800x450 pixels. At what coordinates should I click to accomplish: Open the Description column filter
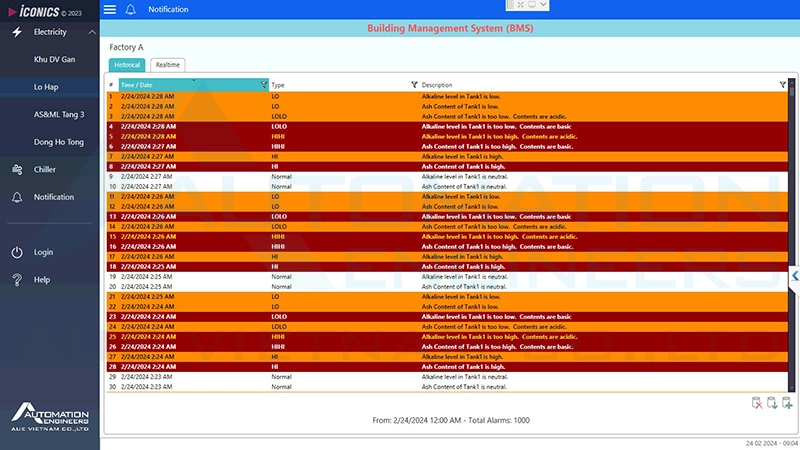tap(782, 85)
